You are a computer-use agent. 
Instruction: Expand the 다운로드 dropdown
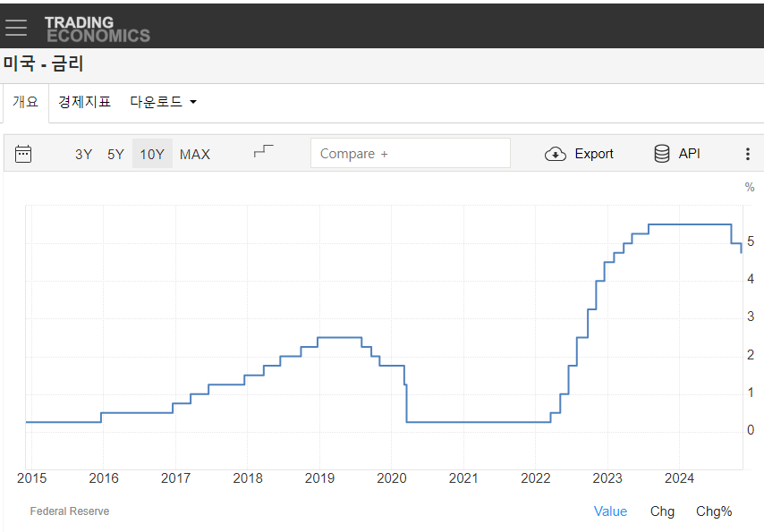click(163, 102)
